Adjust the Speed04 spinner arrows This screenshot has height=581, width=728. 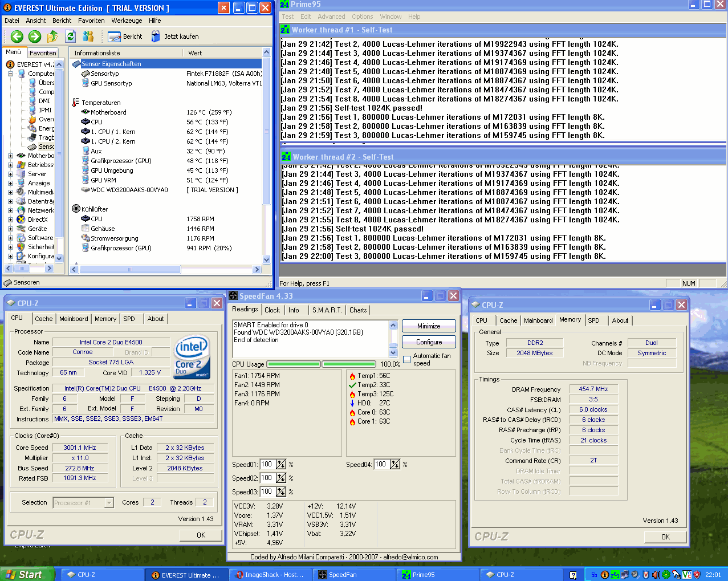pyautogui.click(x=395, y=464)
